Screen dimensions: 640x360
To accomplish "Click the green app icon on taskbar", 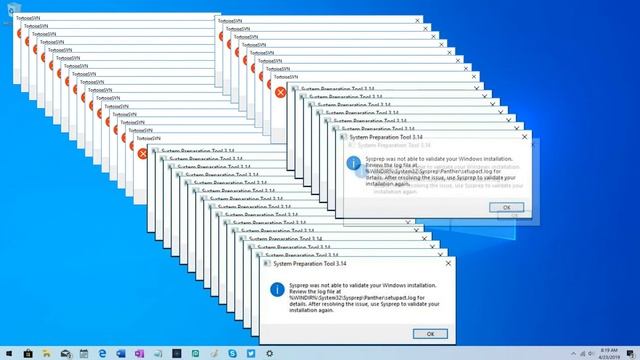I will 195,353.
